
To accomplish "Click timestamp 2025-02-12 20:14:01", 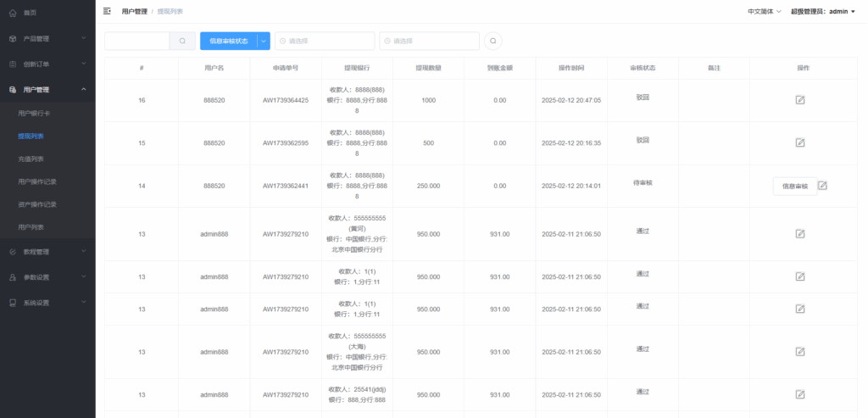I will click(x=571, y=186).
